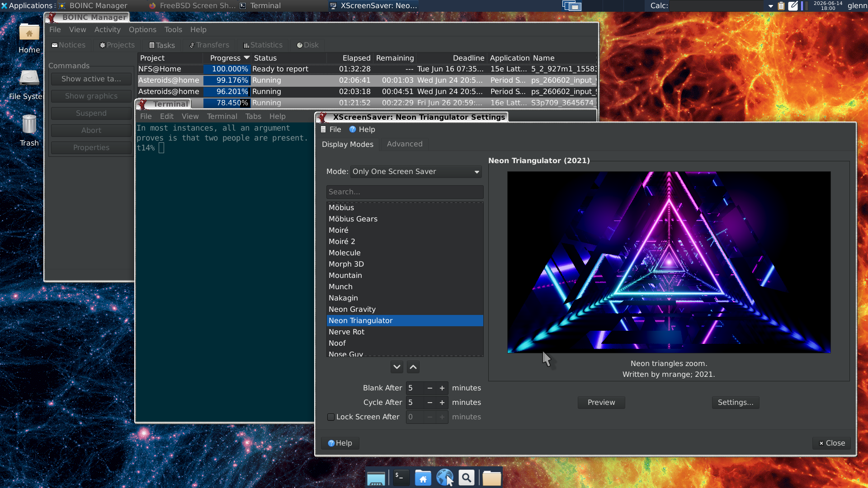Click the 100.000% progress bar for NFS@Home

coord(226,69)
